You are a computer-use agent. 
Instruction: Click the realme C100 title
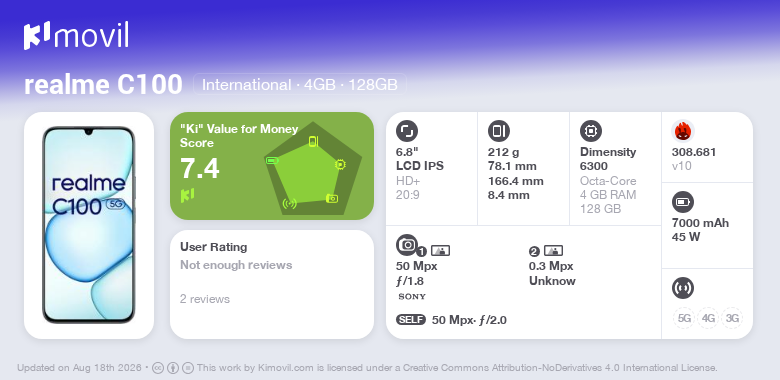103,85
